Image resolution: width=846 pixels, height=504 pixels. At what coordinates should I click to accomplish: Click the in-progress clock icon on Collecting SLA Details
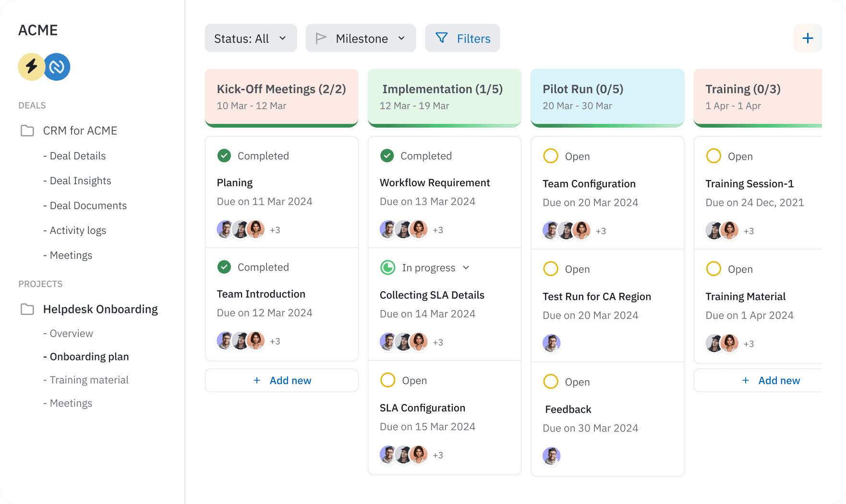pos(387,267)
